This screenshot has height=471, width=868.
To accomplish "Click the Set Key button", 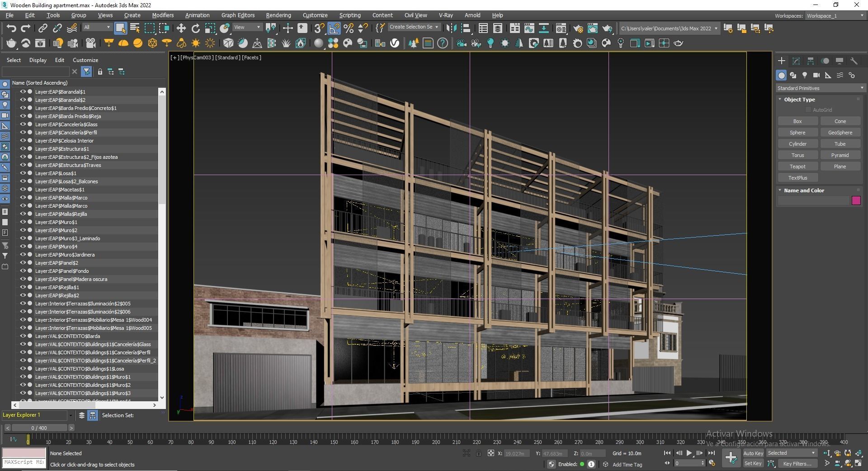I will (753, 463).
